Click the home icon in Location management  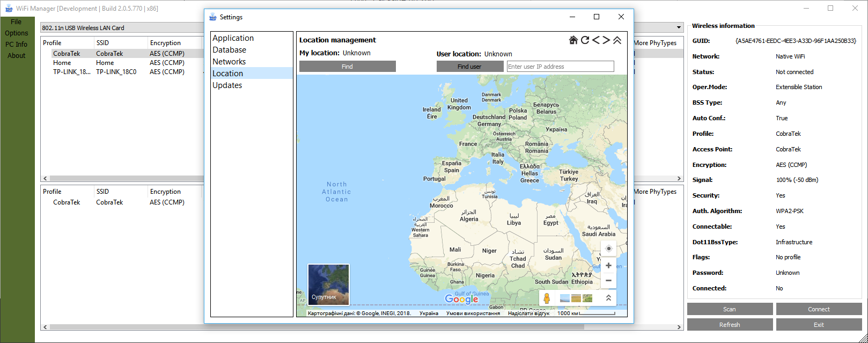click(573, 40)
